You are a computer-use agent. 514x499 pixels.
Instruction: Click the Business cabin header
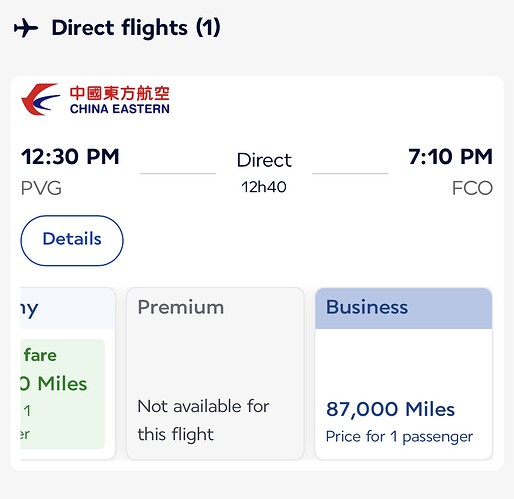(404, 308)
